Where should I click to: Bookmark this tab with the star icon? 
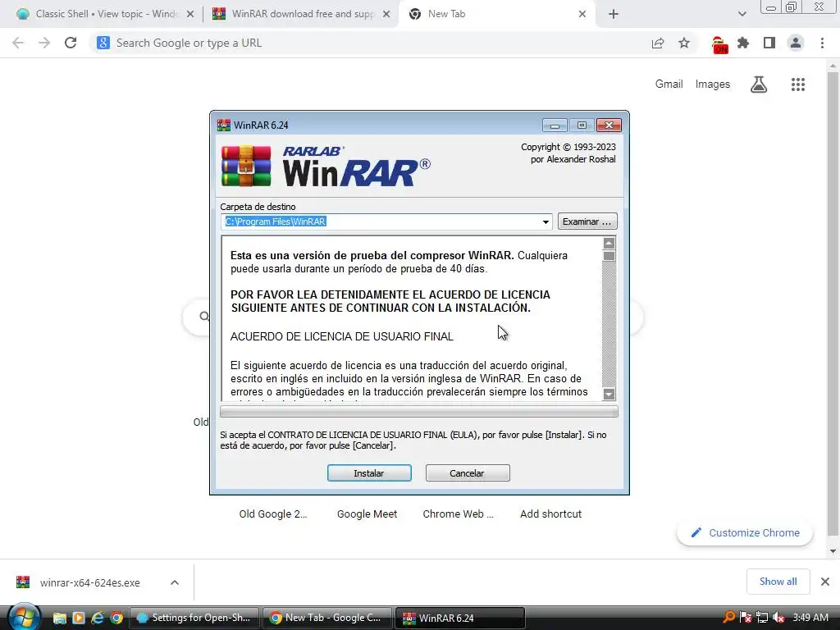pyautogui.click(x=684, y=43)
